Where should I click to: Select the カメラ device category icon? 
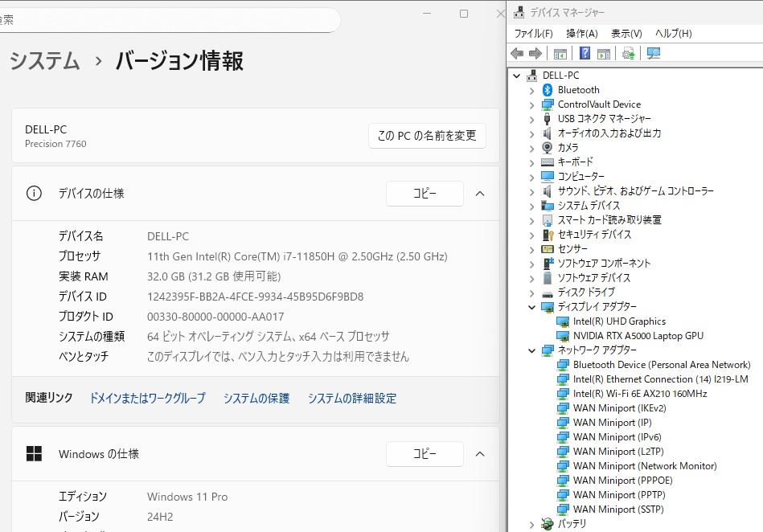pyautogui.click(x=548, y=147)
